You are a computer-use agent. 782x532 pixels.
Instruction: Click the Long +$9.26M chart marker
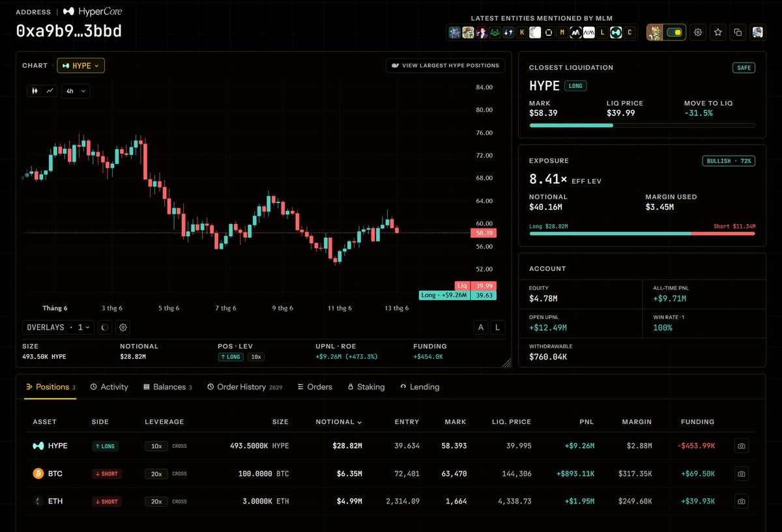tap(457, 295)
